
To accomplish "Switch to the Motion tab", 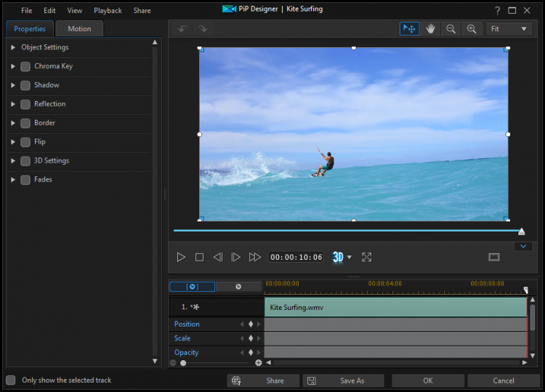I will (x=79, y=29).
